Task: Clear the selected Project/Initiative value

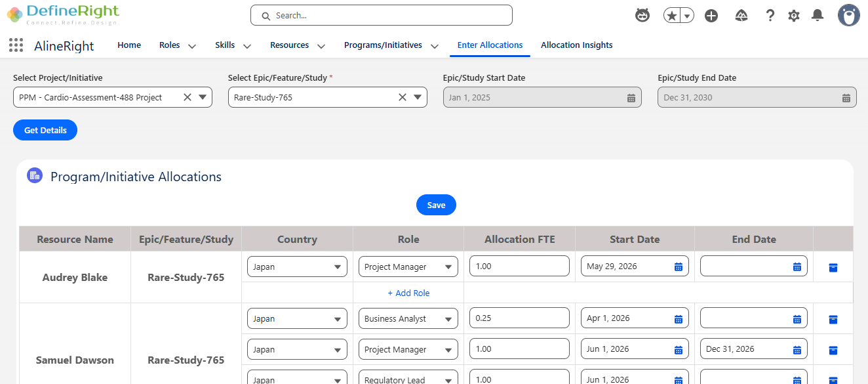Action: 187,97
